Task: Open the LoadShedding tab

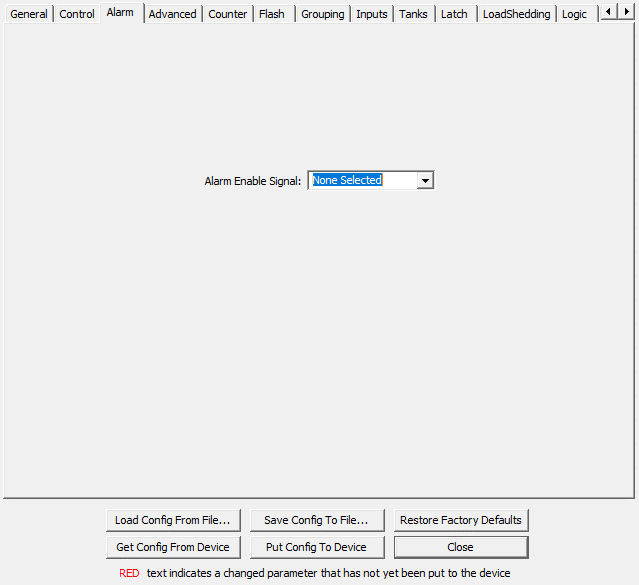Action: tap(516, 14)
